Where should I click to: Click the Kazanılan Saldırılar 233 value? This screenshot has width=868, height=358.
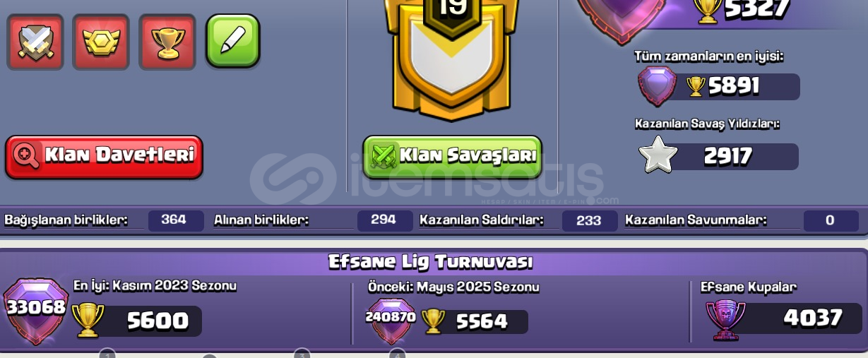click(x=589, y=220)
